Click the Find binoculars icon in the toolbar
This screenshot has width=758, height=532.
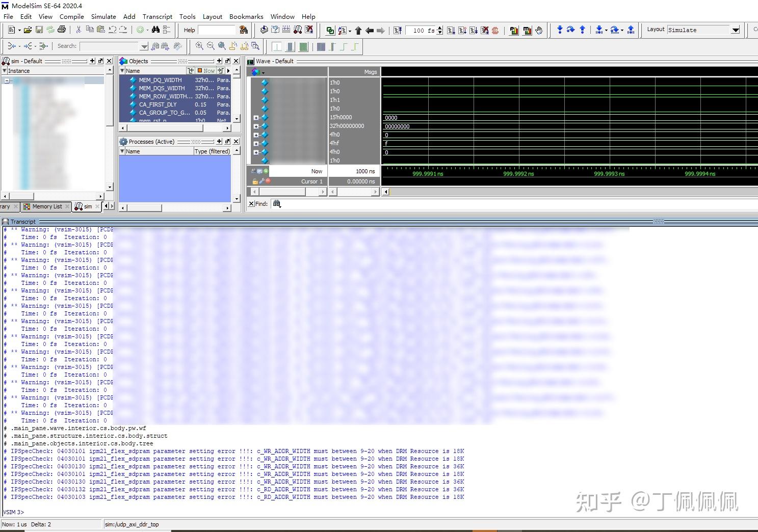click(x=155, y=30)
